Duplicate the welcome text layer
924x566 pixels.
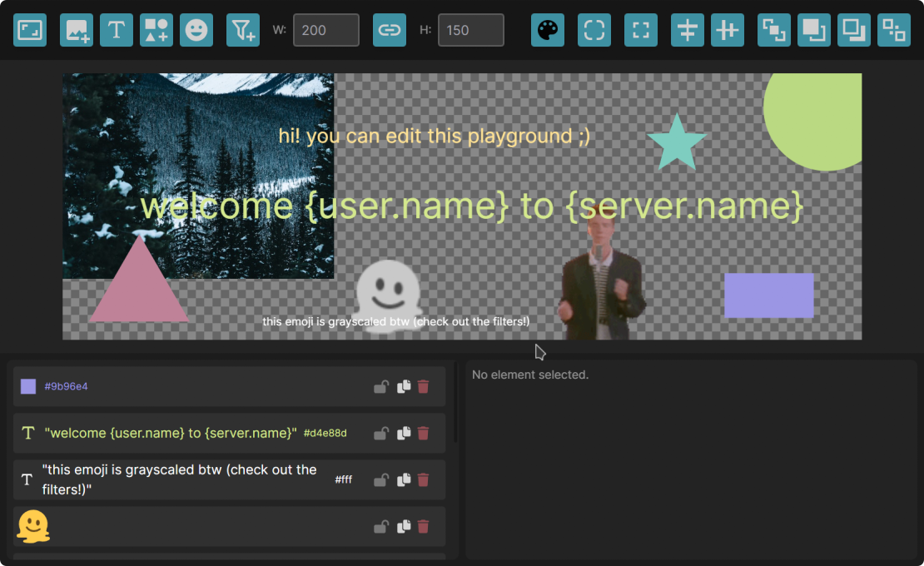(x=402, y=433)
